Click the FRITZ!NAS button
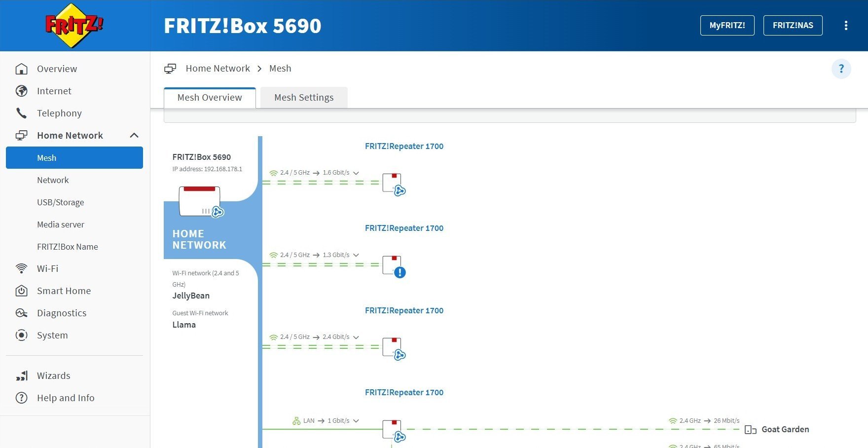This screenshot has height=448, width=868. tap(793, 26)
